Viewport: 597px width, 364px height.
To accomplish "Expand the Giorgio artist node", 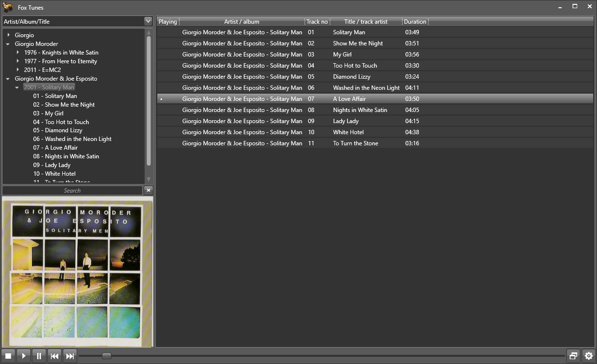I will coord(9,35).
